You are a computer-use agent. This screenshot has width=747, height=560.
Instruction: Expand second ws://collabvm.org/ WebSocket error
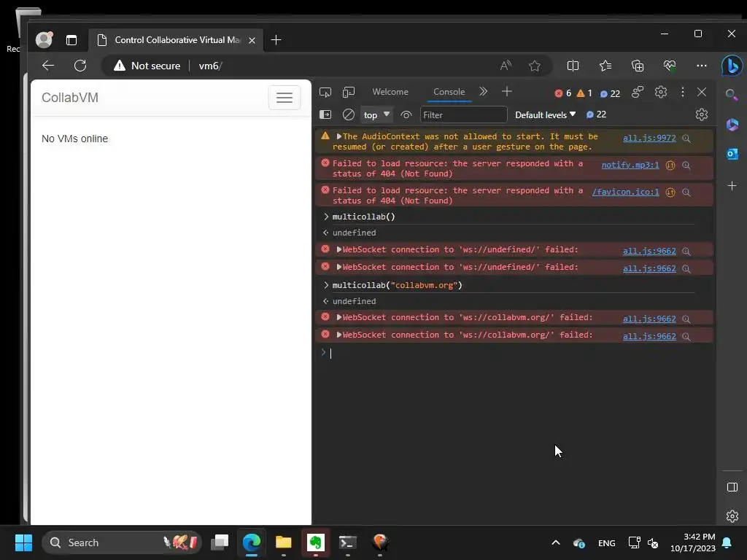click(x=339, y=335)
